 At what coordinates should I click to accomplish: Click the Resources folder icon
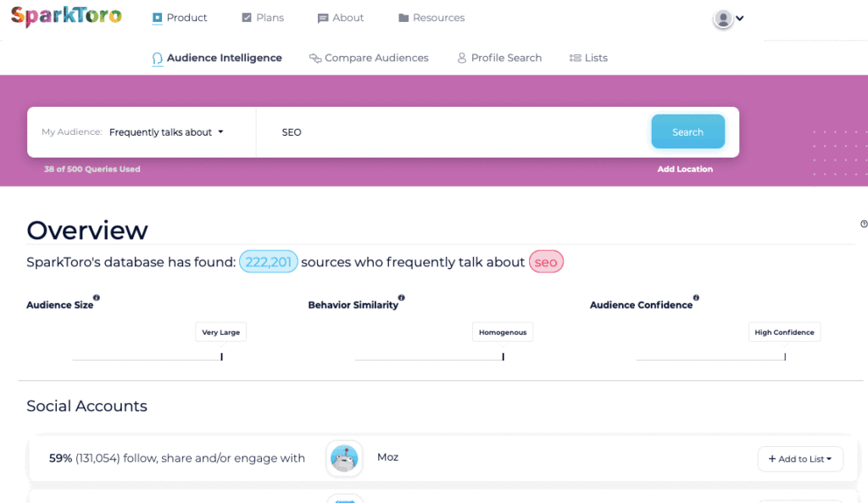pos(403,18)
